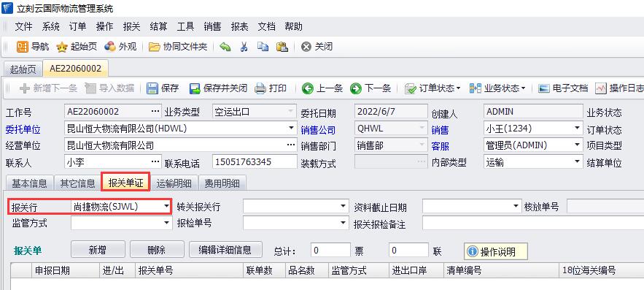
Task: Open the 工具 menu
Action: (x=185, y=27)
